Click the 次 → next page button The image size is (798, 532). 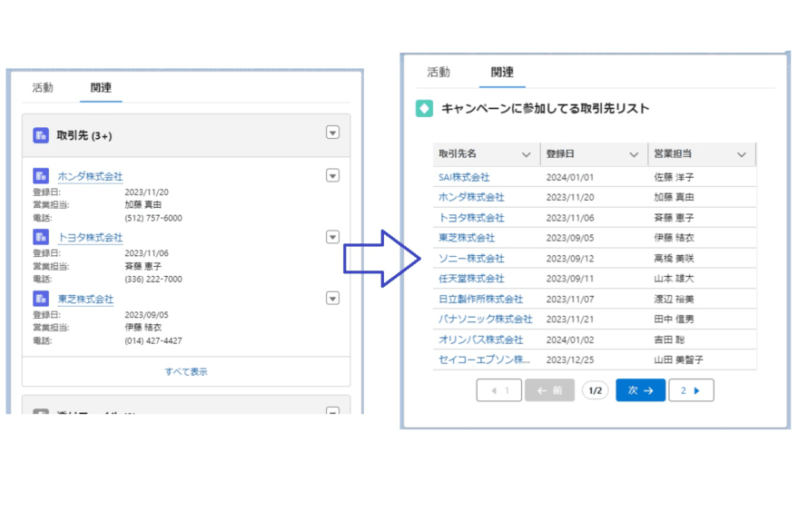pyautogui.click(x=640, y=390)
